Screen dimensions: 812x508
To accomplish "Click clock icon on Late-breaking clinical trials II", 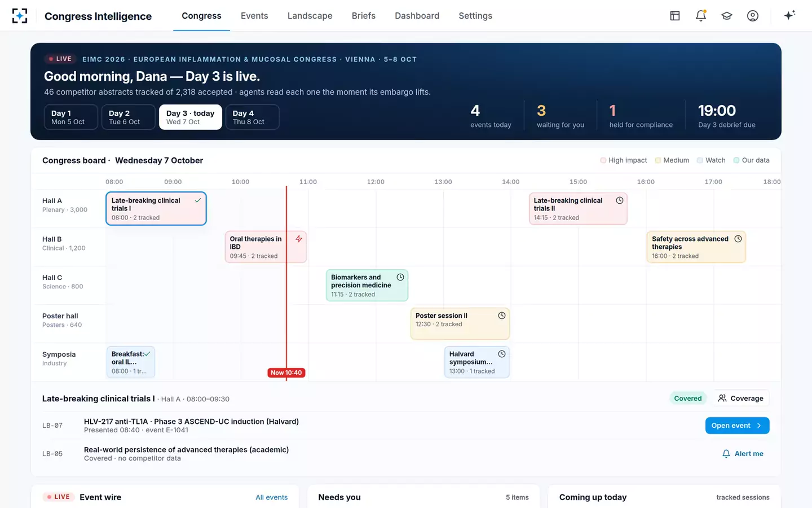I will click(x=620, y=200).
